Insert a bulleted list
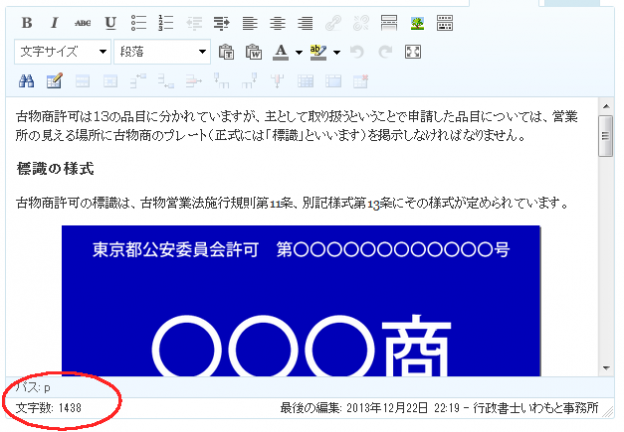Image resolution: width=624 pixels, height=432 pixels. tap(138, 23)
